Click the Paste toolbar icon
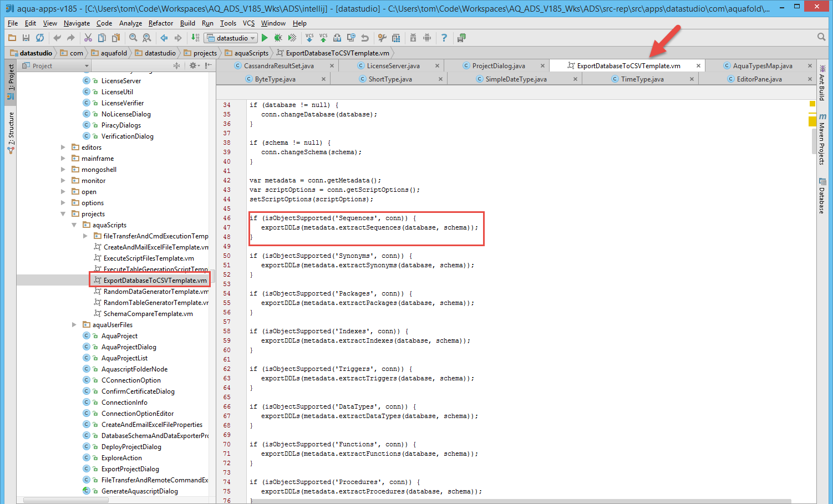 pos(116,38)
